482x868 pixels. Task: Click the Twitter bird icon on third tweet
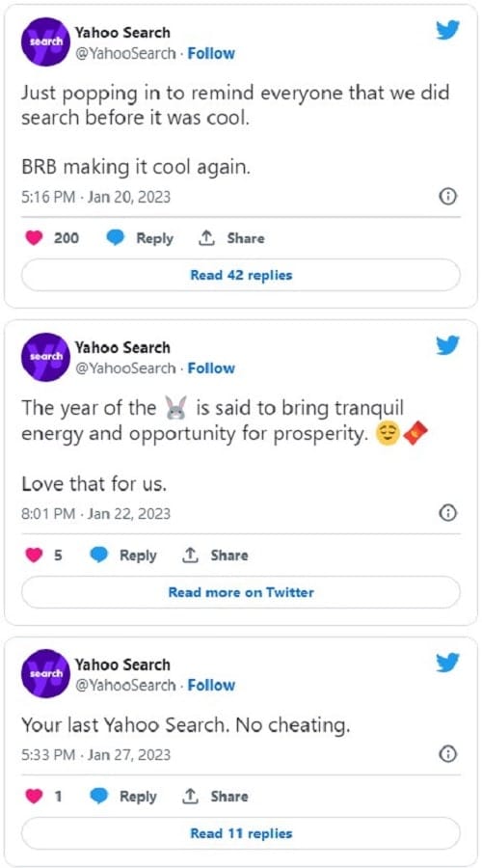pos(447,663)
